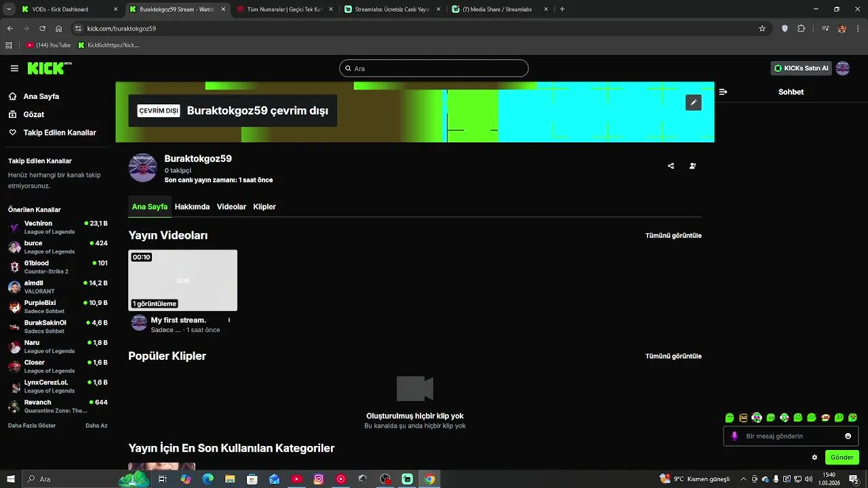Screen dimensions: 868x488
Task: Switch to Media Share / Streamlabs browser tab
Action: click(498, 9)
